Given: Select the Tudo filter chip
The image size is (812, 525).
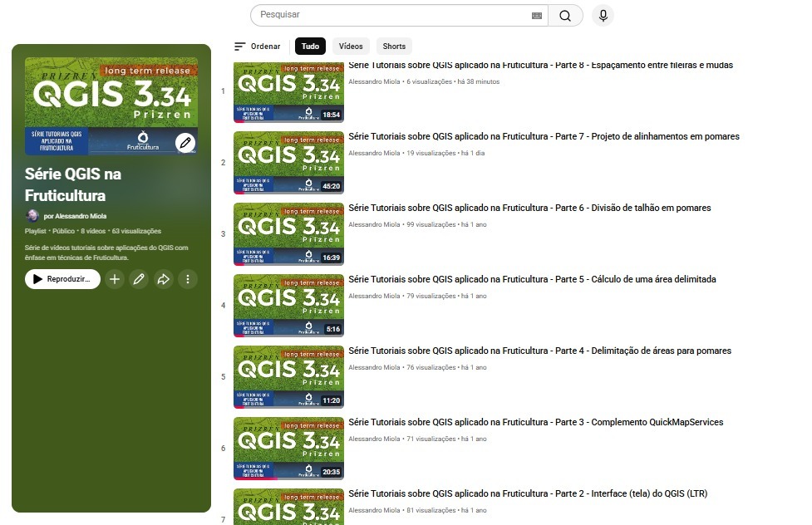Looking at the screenshot, I should [310, 47].
